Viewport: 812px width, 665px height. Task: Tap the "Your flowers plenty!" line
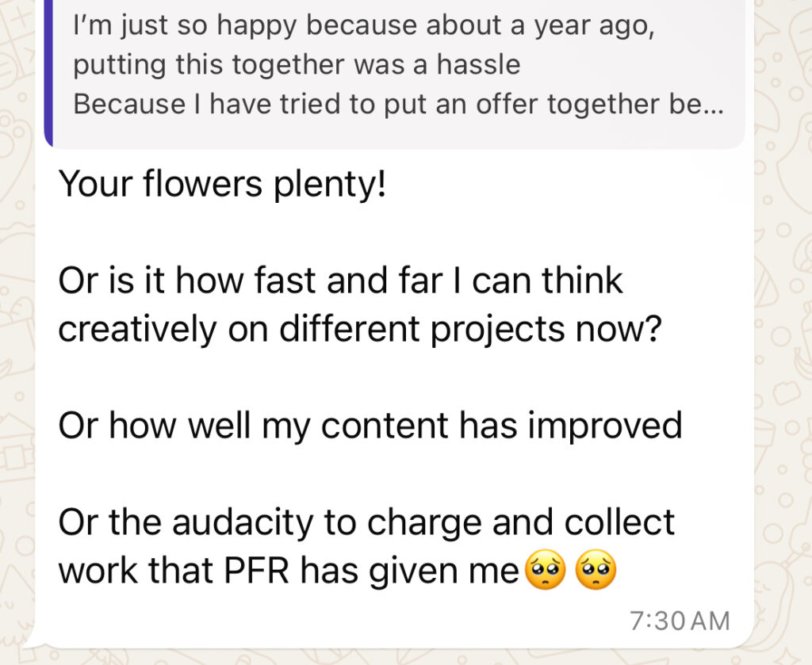click(x=223, y=185)
